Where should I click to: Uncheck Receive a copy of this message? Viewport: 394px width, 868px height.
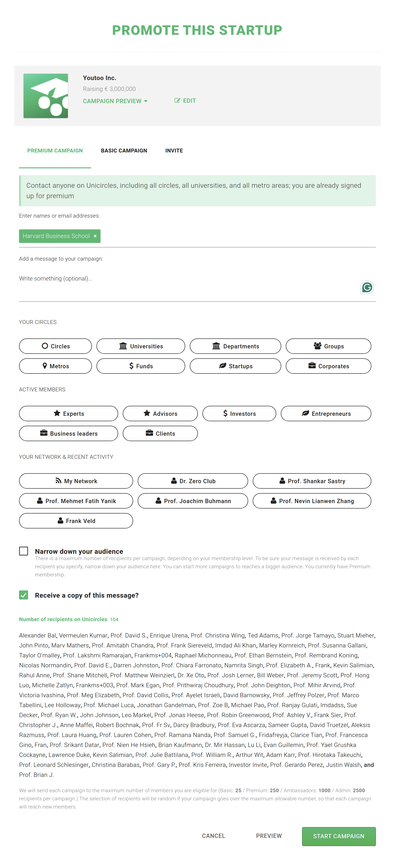(24, 595)
